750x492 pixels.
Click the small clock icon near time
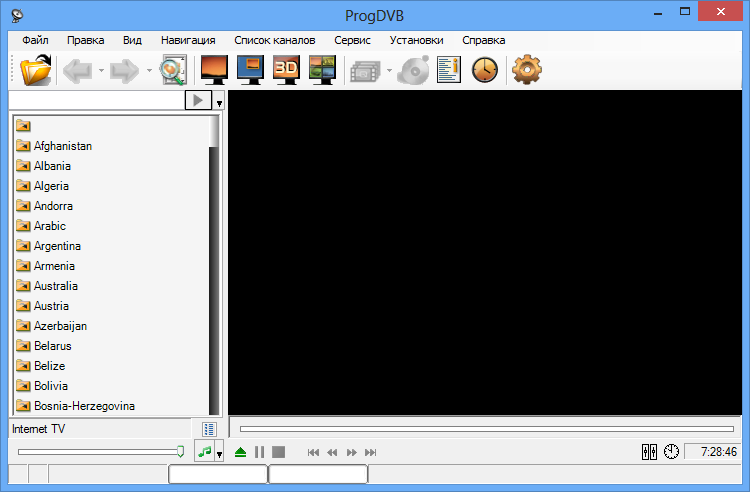pyautogui.click(x=671, y=452)
